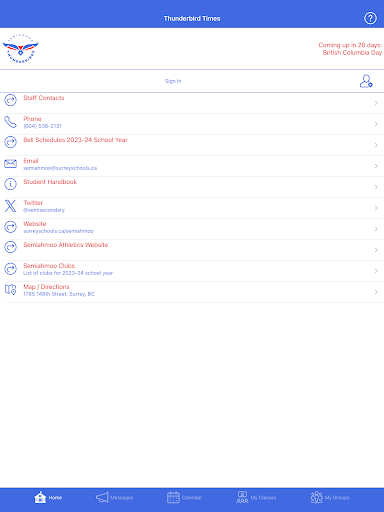The width and height of the screenshot is (384, 512).
Task: Switch to the My Classes tab
Action: point(256,497)
